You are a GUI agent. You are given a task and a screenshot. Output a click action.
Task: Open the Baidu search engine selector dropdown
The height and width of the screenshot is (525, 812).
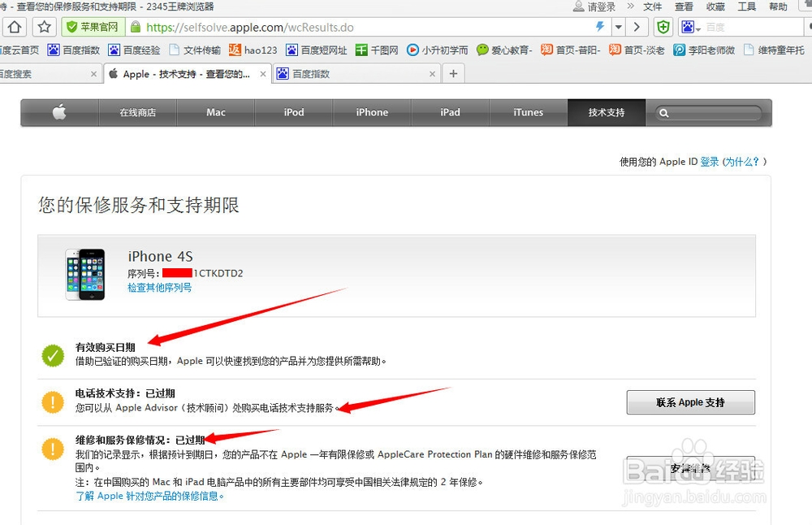click(691, 27)
